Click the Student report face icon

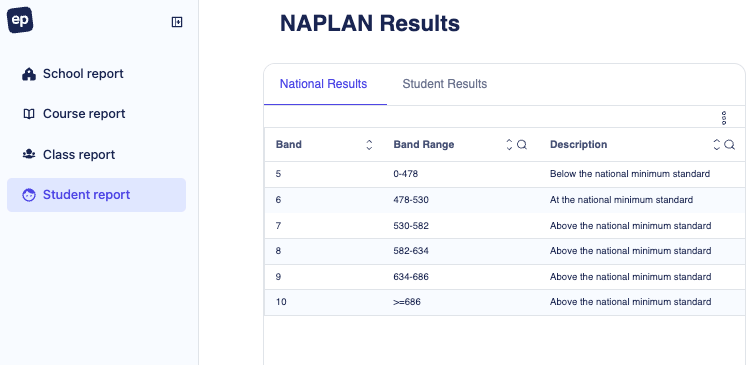[x=29, y=195]
